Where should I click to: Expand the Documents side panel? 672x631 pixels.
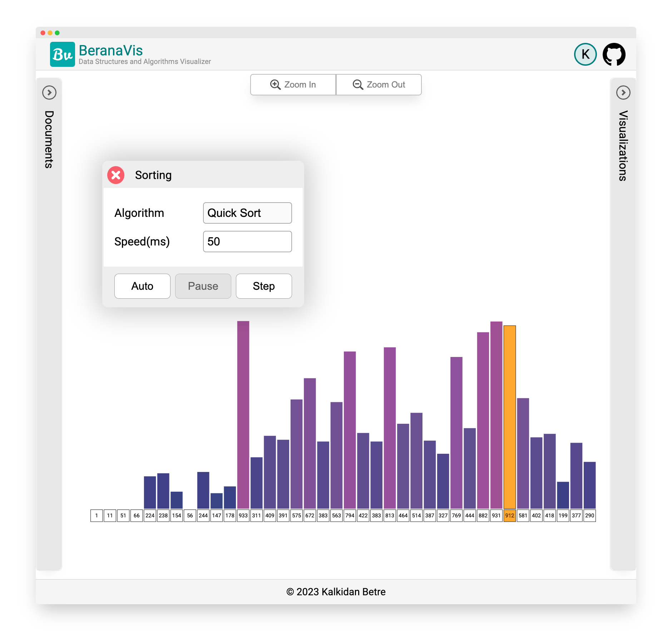(49, 93)
